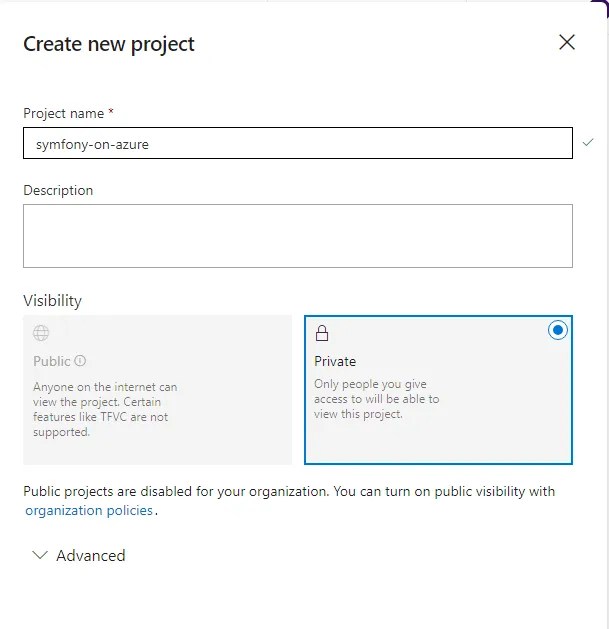Click the Advanced label text
Viewport: 609px width, 629px height.
(91, 556)
